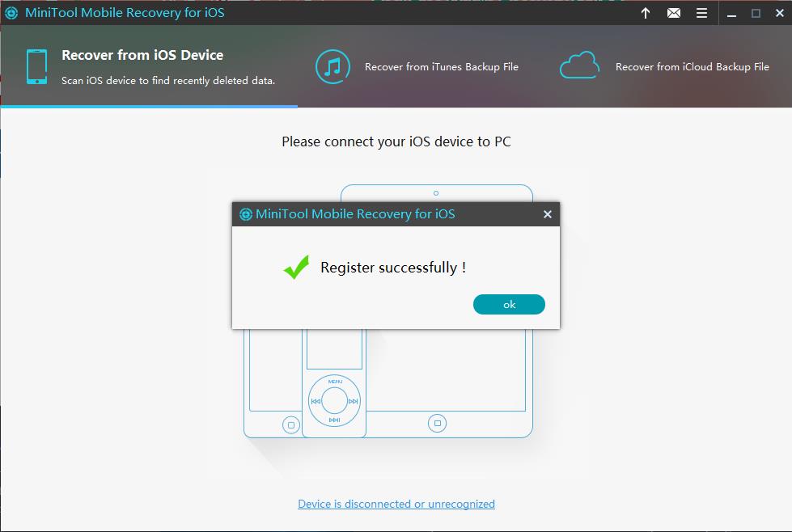Click the iPod click-wheel illustration
This screenshot has width=792, height=532.
click(x=334, y=401)
